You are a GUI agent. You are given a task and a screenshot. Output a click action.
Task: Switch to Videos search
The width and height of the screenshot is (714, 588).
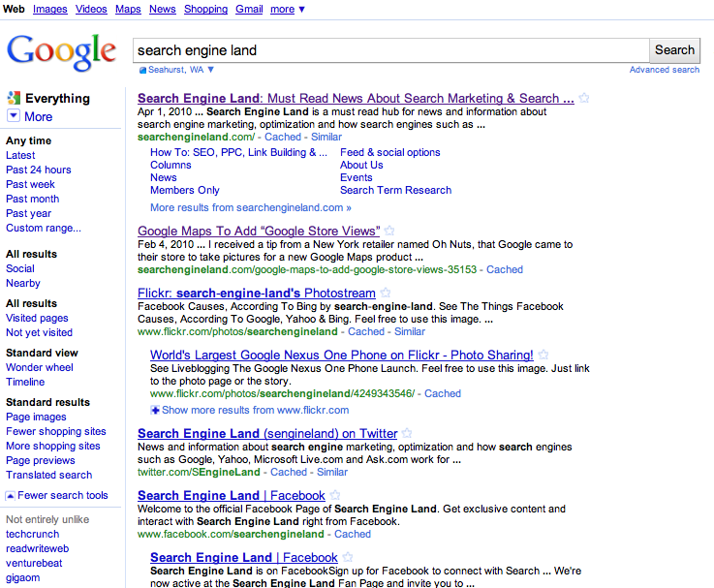(91, 9)
